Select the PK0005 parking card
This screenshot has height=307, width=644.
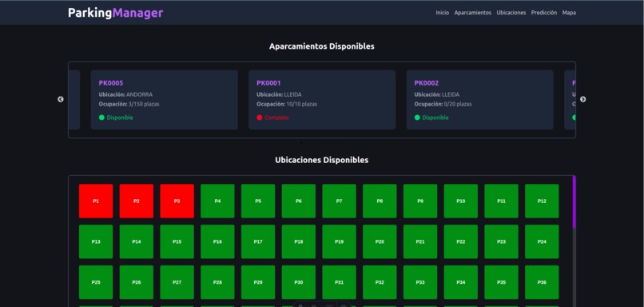pos(165,100)
